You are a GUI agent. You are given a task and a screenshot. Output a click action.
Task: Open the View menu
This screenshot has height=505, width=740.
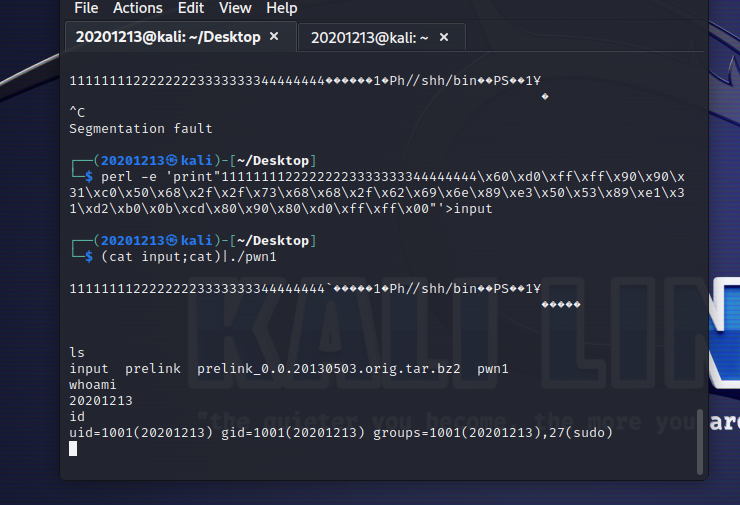point(235,8)
